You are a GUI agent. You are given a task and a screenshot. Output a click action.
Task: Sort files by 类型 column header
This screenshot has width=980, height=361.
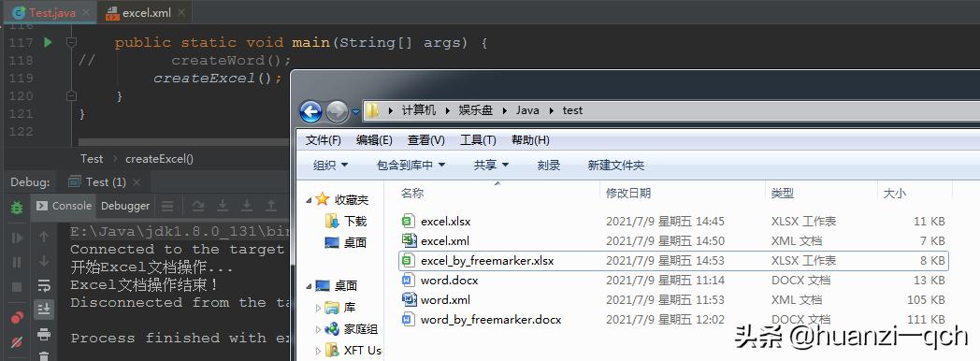click(x=821, y=193)
